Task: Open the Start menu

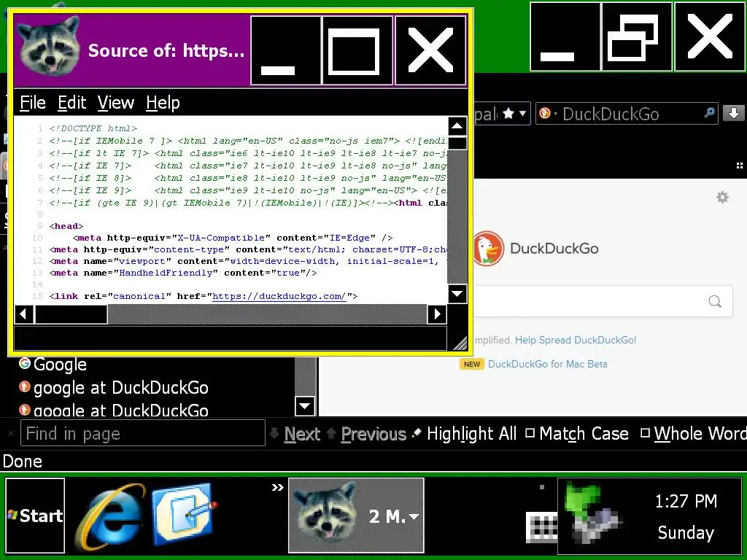Action: [35, 516]
